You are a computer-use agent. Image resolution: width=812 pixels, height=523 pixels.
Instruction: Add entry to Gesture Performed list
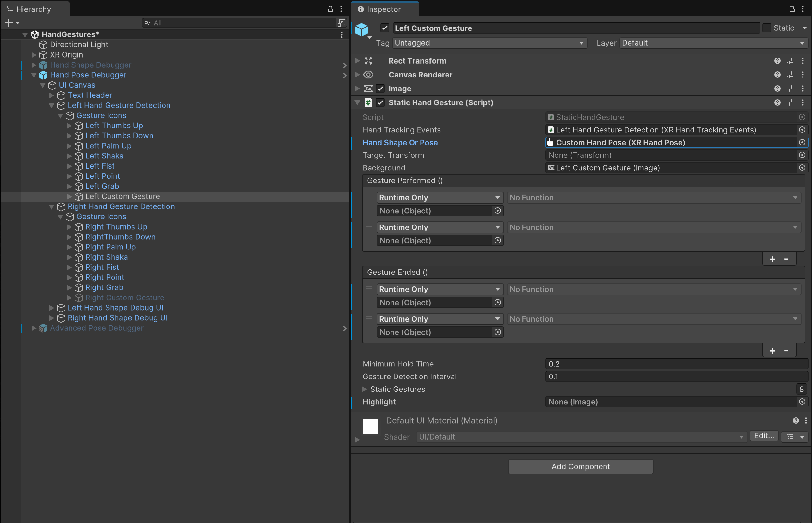(x=772, y=259)
